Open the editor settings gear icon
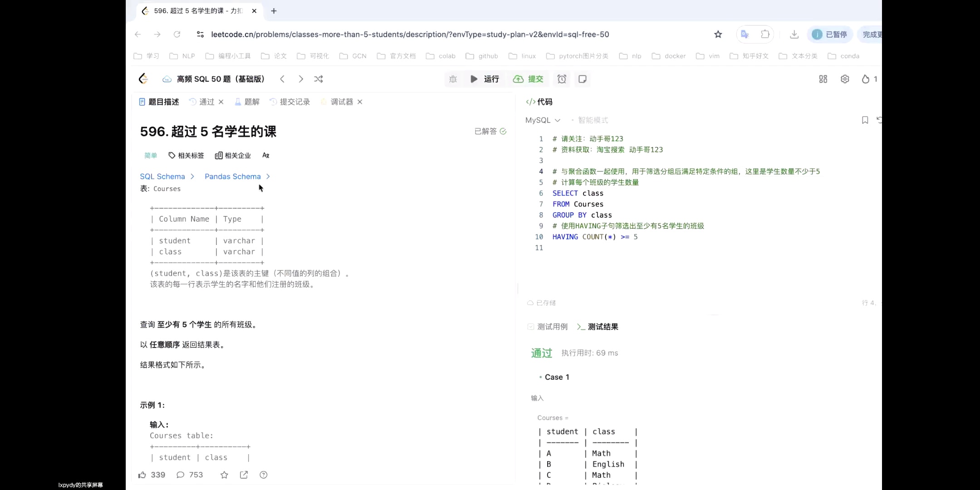Screen dimensions: 980x490 pyautogui.click(x=845, y=79)
